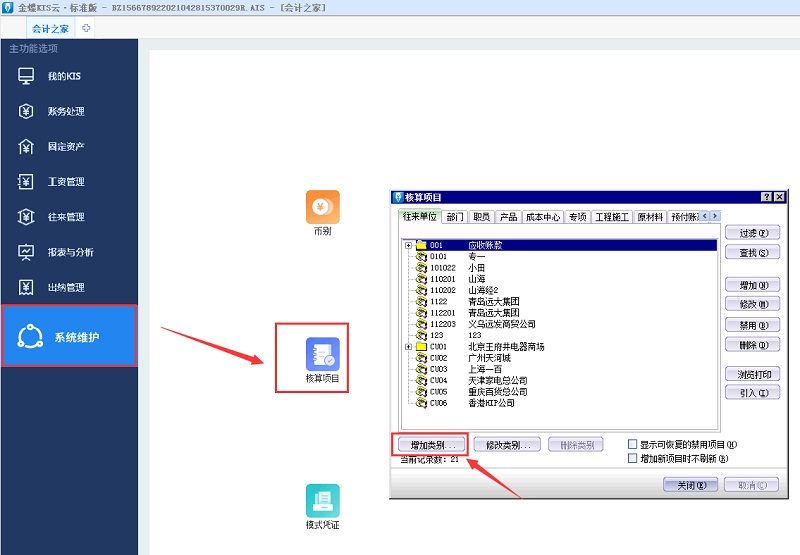
Task: Switch to the 部门 tab
Action: point(455,216)
